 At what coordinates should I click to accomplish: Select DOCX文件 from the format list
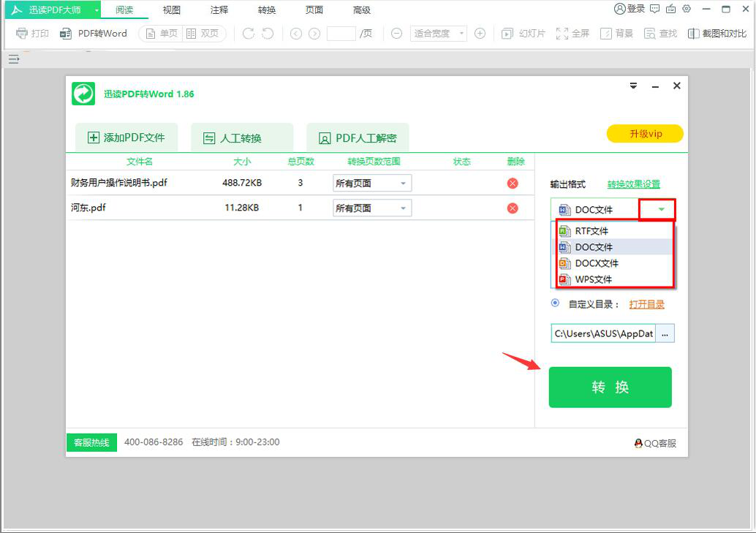click(594, 263)
